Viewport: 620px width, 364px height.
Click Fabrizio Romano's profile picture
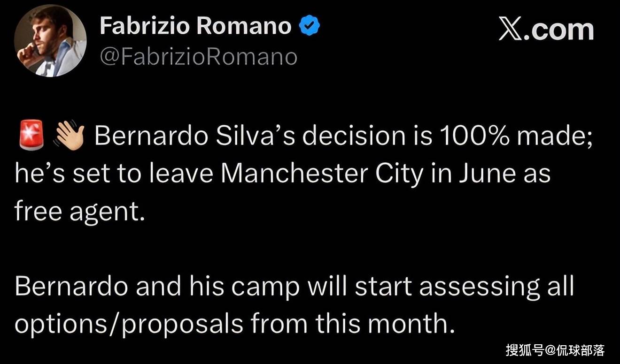(x=50, y=41)
